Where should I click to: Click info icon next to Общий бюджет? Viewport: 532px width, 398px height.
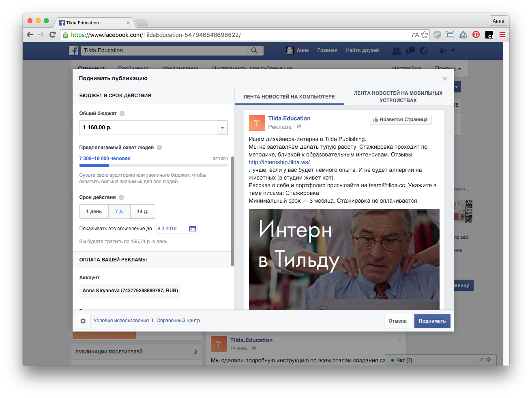click(122, 113)
